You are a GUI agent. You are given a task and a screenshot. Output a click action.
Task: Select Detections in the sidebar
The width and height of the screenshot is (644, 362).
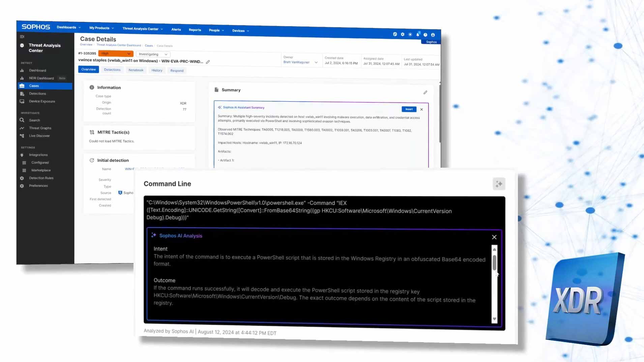(x=37, y=93)
